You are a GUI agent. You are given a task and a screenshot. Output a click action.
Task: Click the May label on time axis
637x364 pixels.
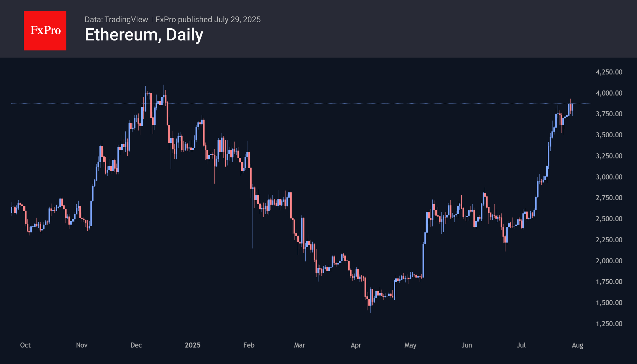[x=410, y=345]
